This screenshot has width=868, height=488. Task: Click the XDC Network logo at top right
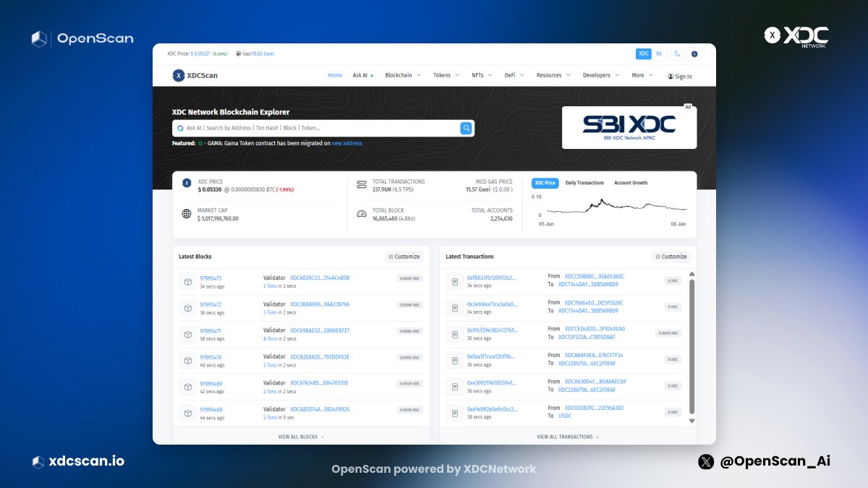pos(797,37)
